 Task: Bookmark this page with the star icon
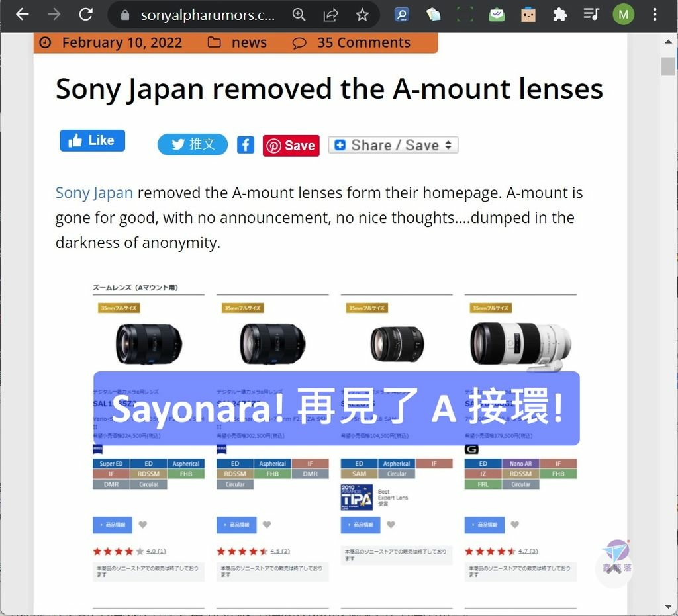pyautogui.click(x=362, y=15)
